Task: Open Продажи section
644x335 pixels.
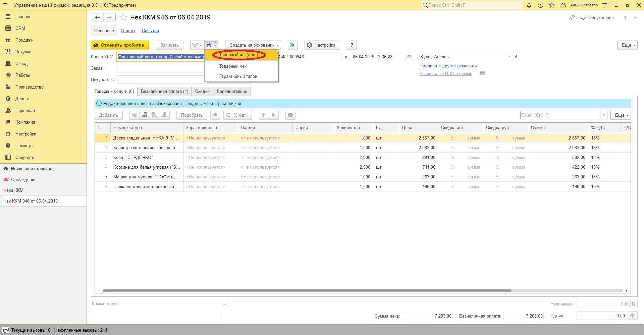Action: [24, 40]
